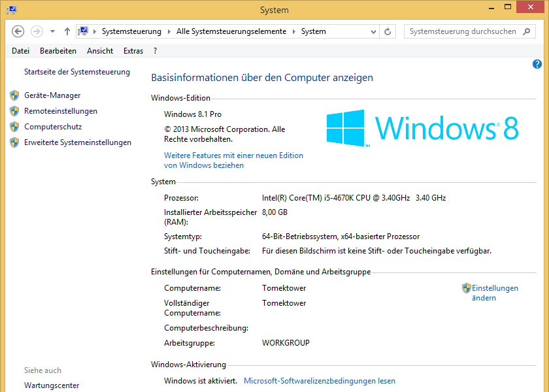
Task: Click shield icon beside Remoteeinstellungen
Action: 14,111
